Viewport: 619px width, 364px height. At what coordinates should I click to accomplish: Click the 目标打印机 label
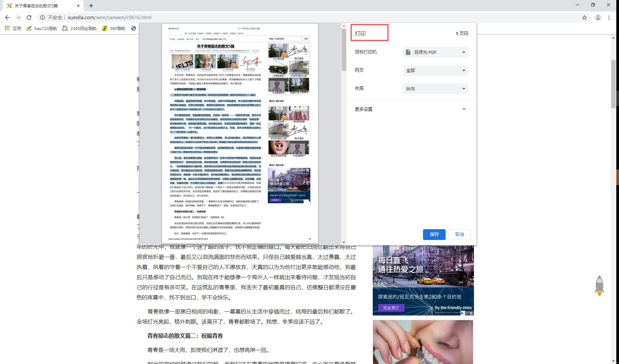366,52
